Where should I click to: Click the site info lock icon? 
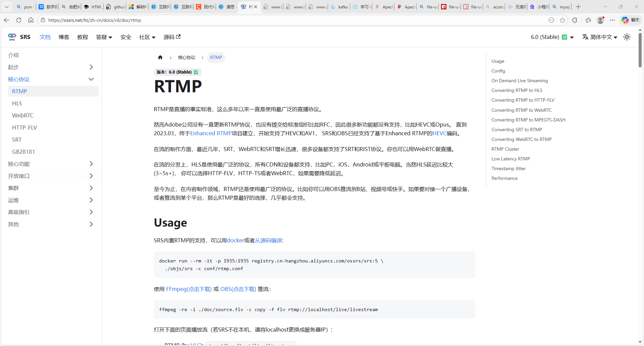coord(43,20)
